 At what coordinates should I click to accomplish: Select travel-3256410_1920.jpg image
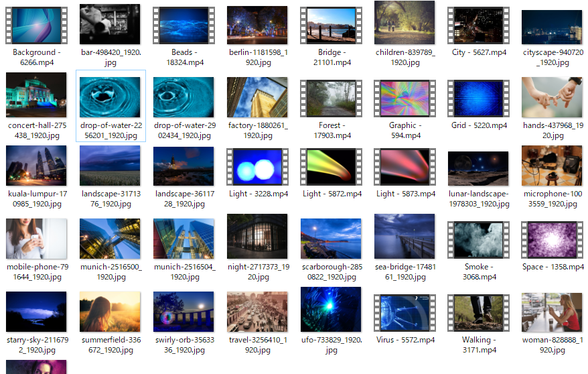(257, 312)
